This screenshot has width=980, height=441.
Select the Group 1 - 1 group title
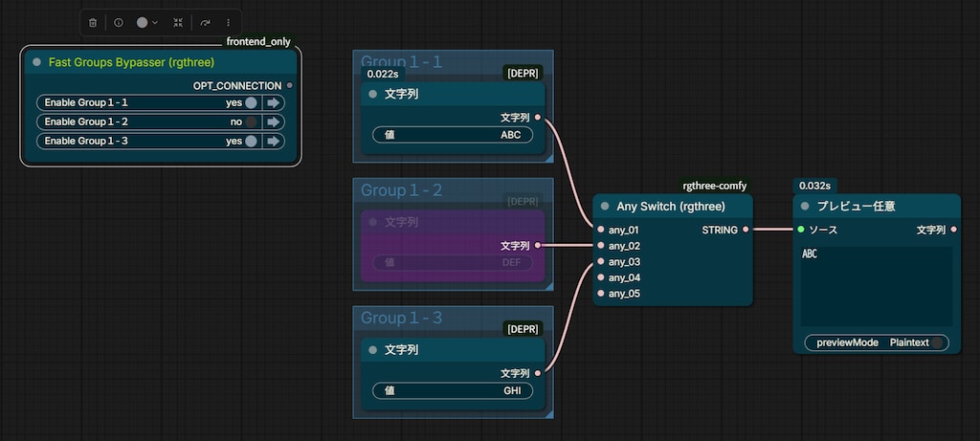coord(401,61)
